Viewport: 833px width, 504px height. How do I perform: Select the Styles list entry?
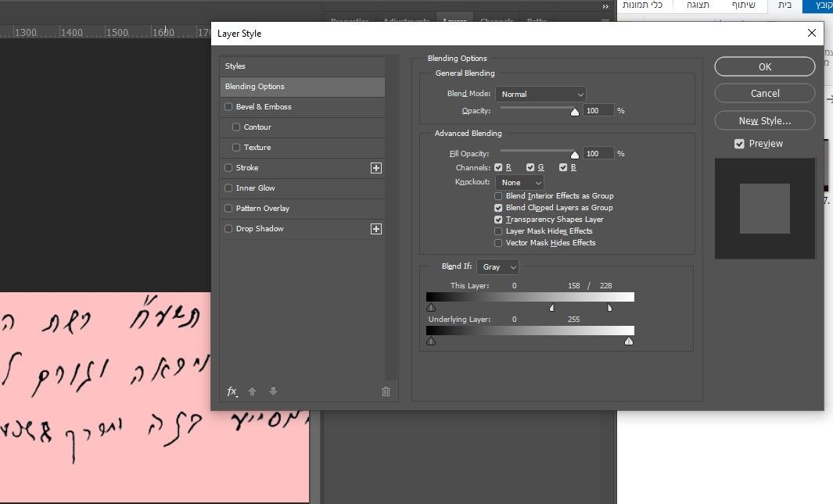click(302, 66)
